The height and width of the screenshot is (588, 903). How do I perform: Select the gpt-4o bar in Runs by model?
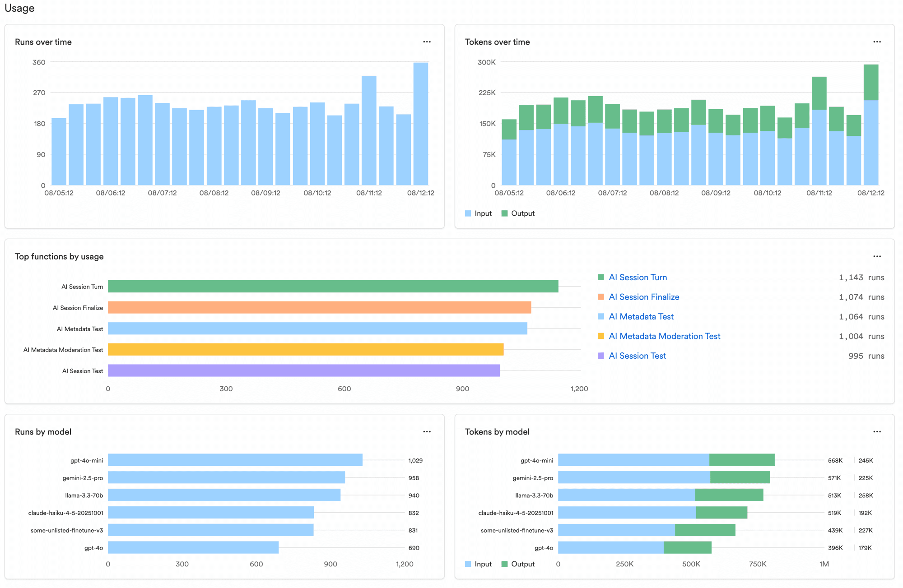click(x=193, y=547)
